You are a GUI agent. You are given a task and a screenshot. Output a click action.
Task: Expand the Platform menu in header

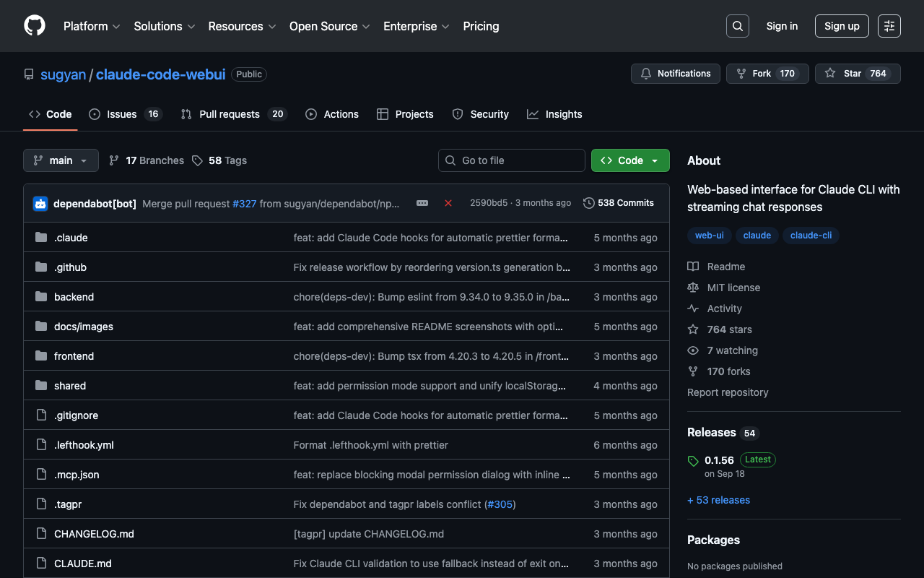(91, 26)
